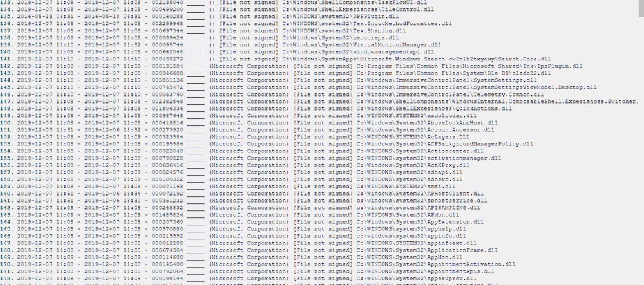Click the TextInputMethodFormatter.dll path
The width and height of the screenshot is (644, 285).
tap(367, 23)
